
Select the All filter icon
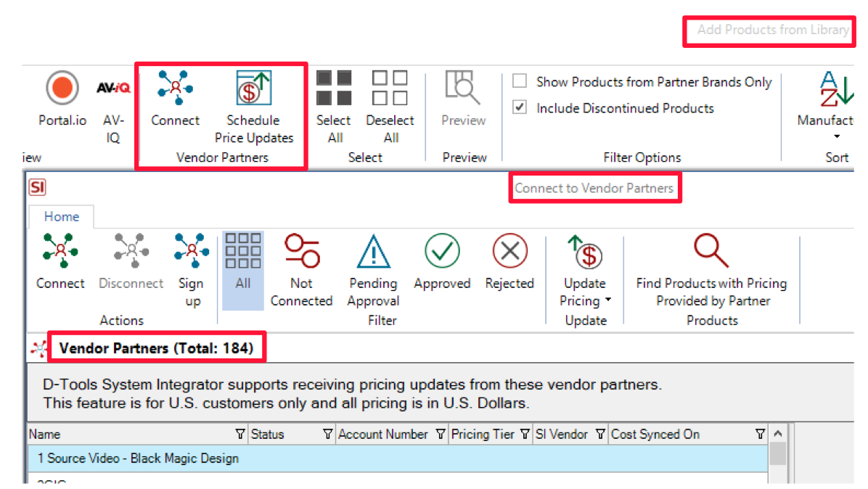click(243, 250)
